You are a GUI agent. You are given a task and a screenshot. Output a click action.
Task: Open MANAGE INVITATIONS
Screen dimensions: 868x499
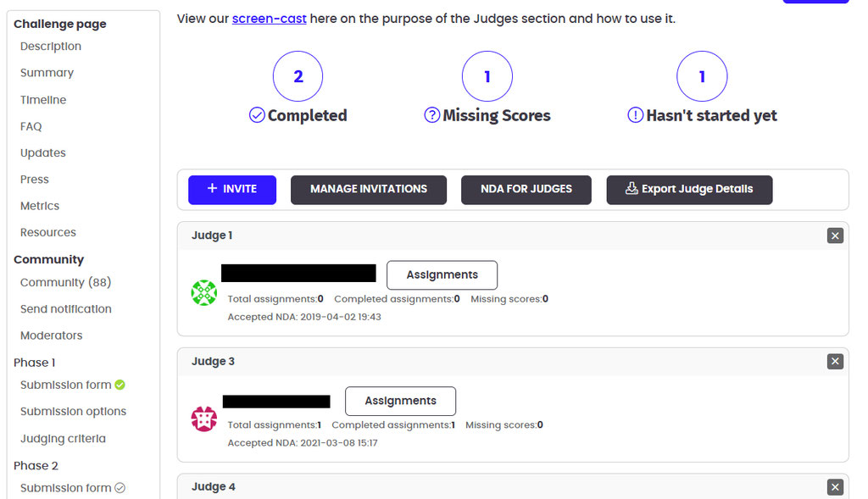tap(368, 189)
